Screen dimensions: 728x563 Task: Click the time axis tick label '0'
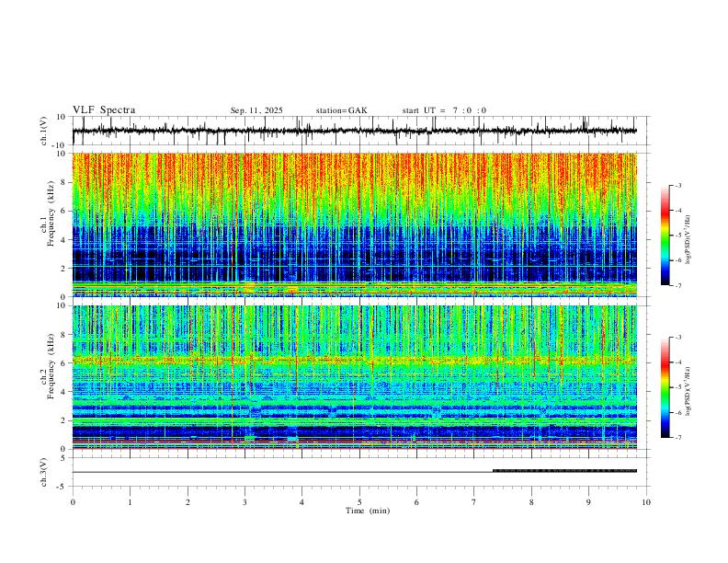73,502
